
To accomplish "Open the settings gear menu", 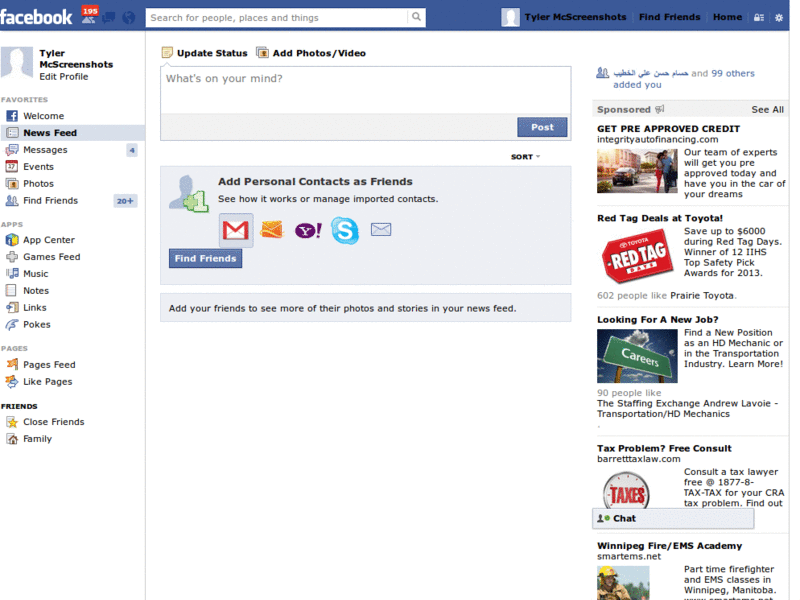I will [x=779, y=17].
